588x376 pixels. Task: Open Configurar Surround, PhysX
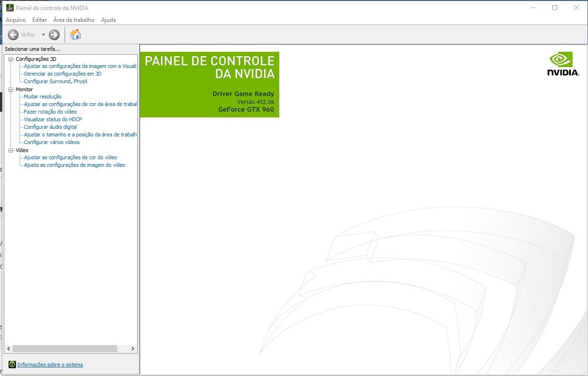click(x=56, y=81)
